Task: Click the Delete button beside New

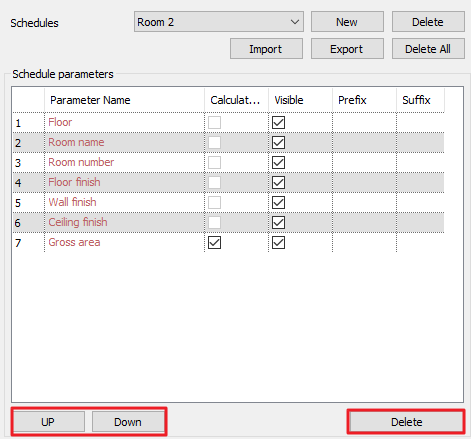Action: coord(428,22)
